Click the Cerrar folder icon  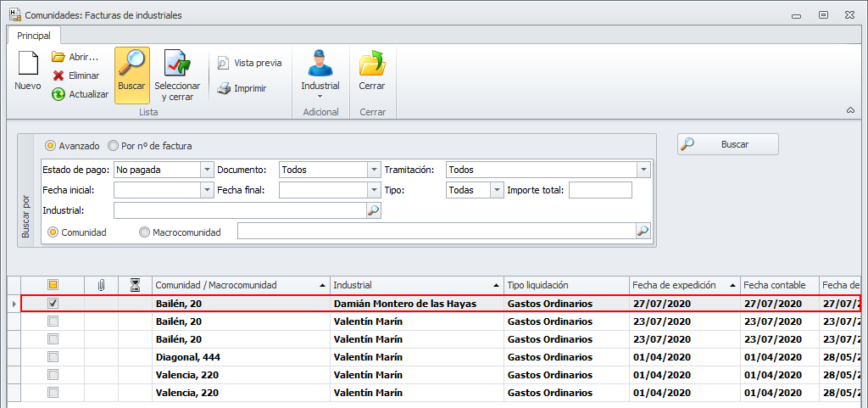tap(371, 64)
